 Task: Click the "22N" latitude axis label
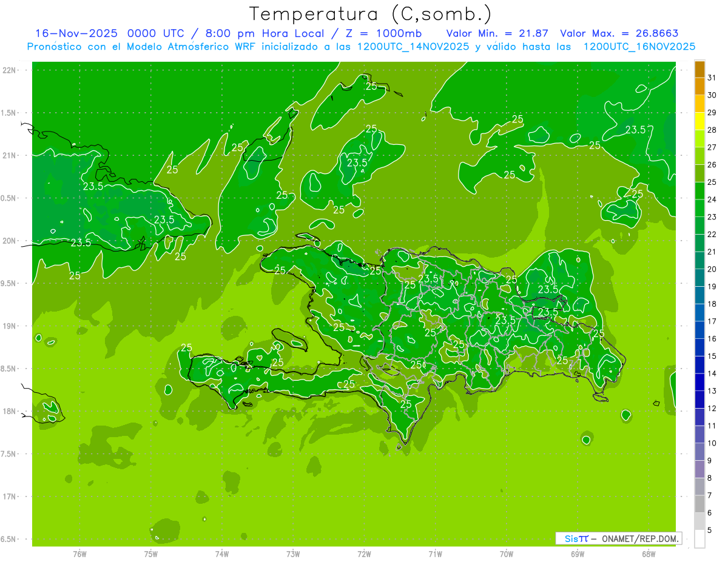pyautogui.click(x=10, y=70)
